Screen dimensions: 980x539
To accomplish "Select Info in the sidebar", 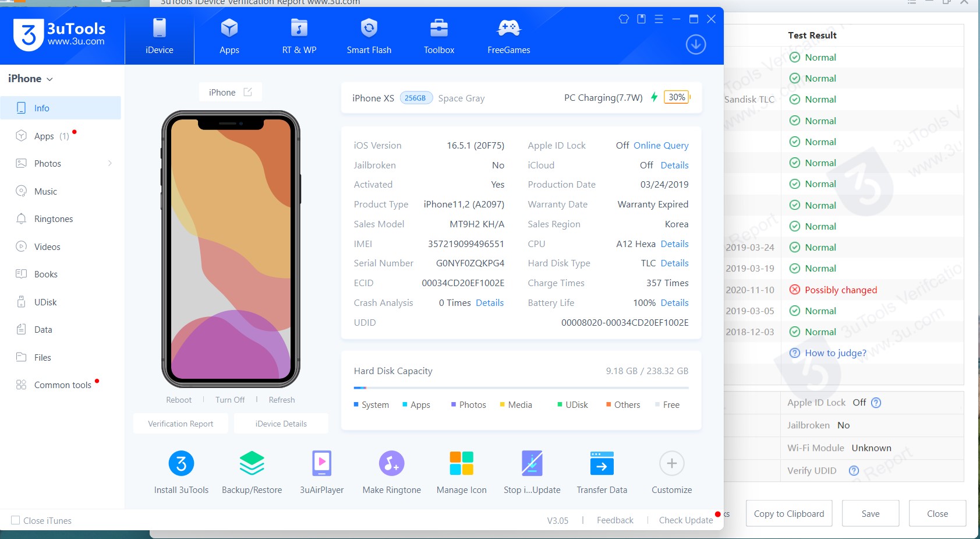I will pyautogui.click(x=61, y=108).
